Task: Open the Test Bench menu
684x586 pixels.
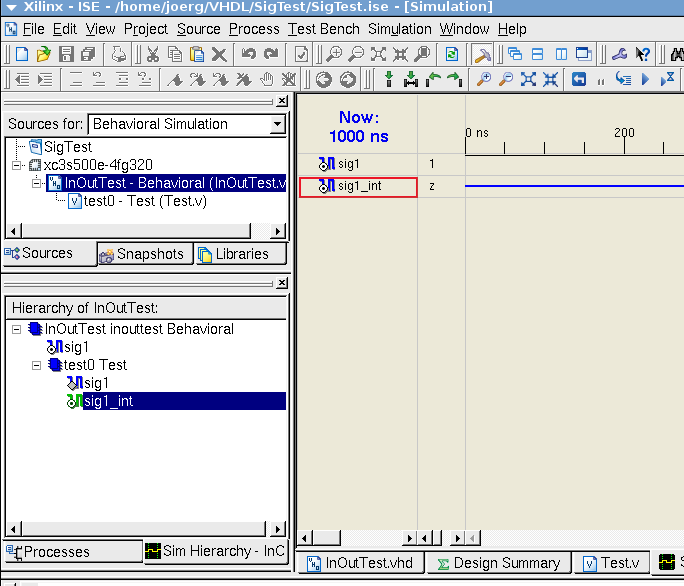Action: [x=324, y=29]
